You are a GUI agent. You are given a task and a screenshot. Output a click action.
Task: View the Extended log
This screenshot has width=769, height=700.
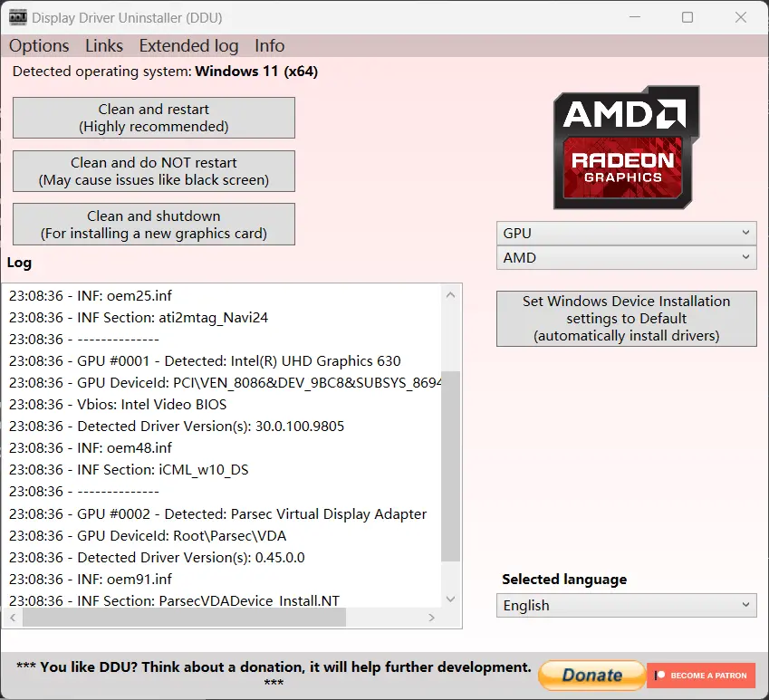[x=188, y=45]
